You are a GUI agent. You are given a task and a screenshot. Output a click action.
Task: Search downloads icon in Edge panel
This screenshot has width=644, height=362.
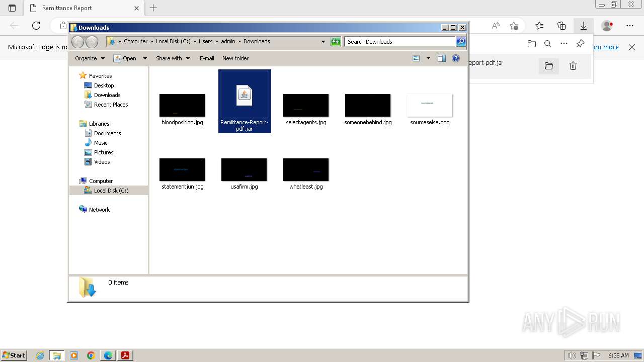(548, 44)
